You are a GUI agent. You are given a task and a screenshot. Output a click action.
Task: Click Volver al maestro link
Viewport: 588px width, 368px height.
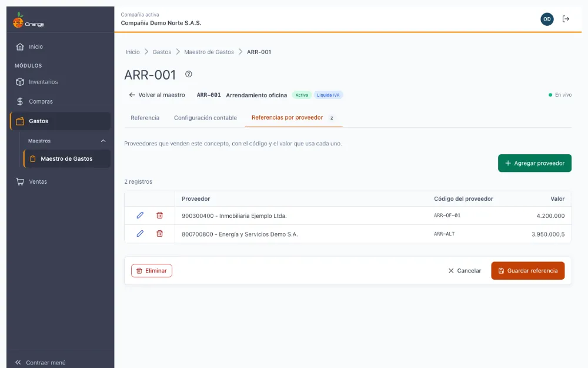click(157, 95)
